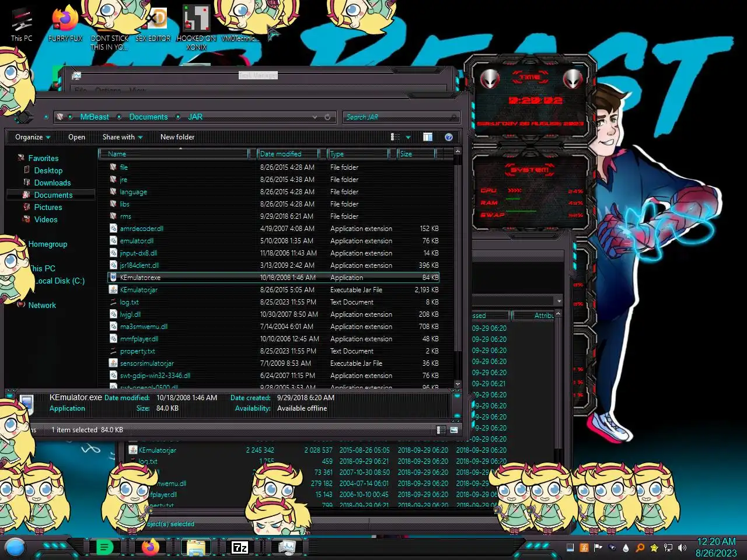
Task: Switch to large icons view using the status bar icon
Action: (454, 430)
